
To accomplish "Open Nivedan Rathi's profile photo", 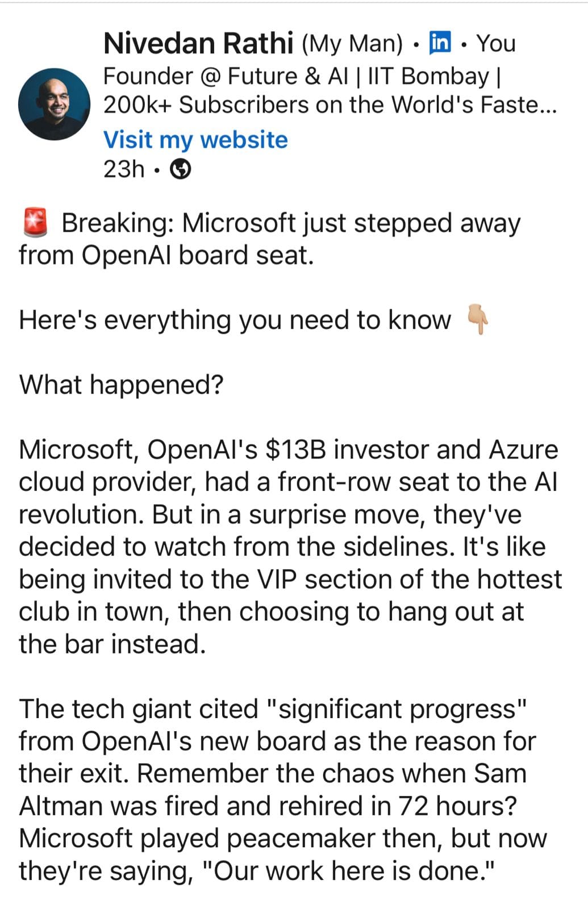I will 54,105.
